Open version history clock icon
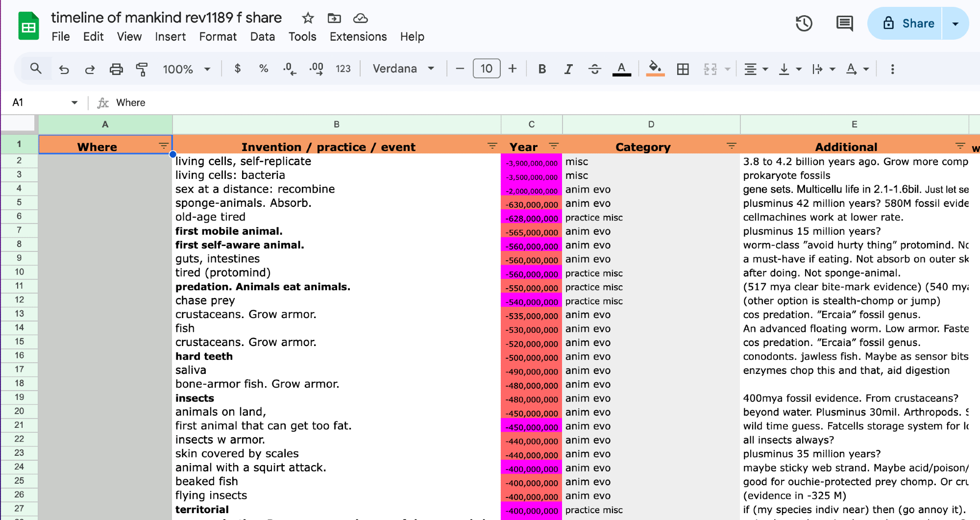Viewport: 980px width, 520px height. pyautogui.click(x=804, y=24)
